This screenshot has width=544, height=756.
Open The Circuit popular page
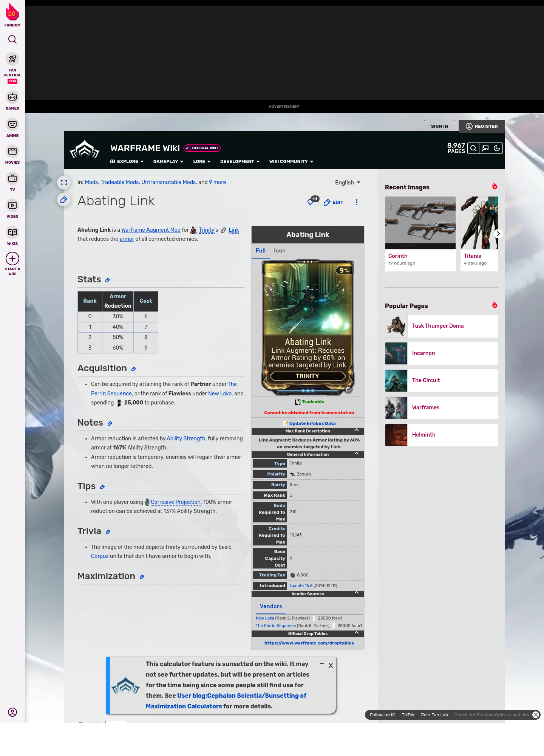[x=442, y=380]
